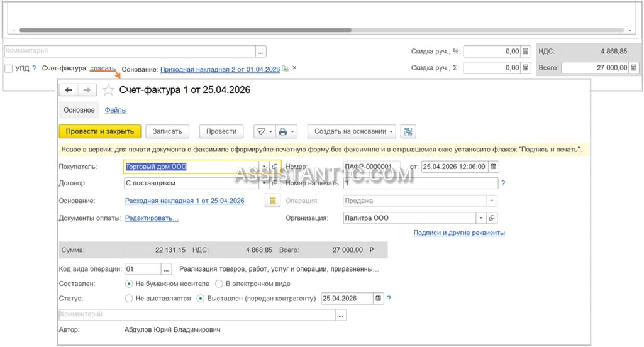This screenshot has width=644, height=347.
Task: Click the Номер на печать field
Action: (421, 183)
